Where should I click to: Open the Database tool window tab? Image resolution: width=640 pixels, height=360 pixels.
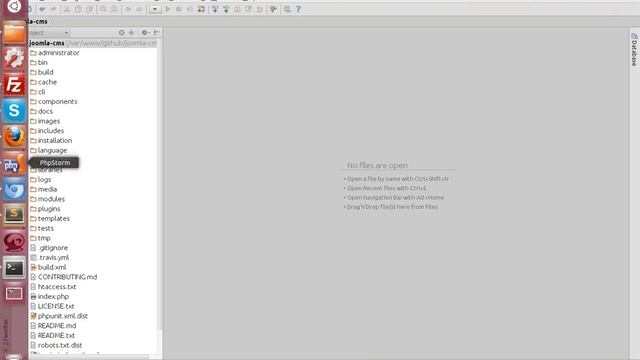tap(634, 50)
